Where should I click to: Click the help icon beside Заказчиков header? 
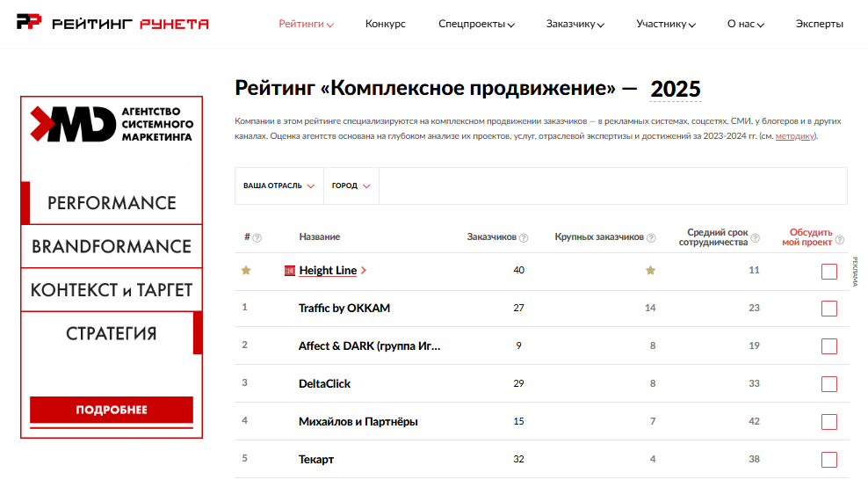[524, 238]
